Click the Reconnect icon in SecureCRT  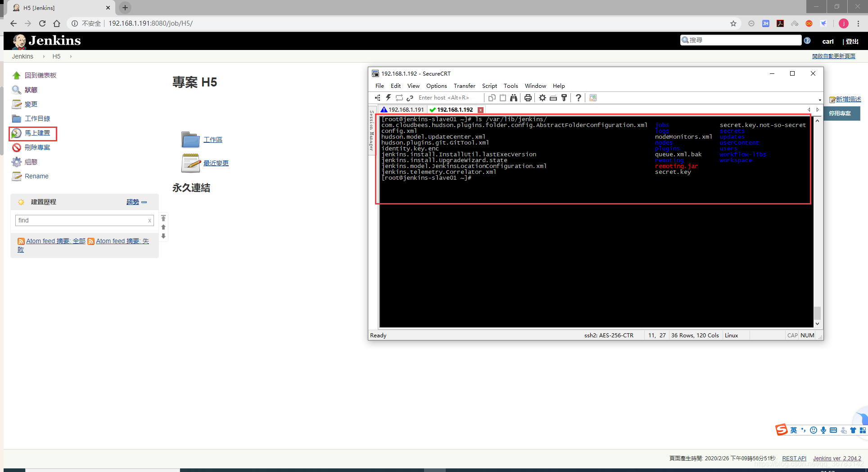click(399, 98)
